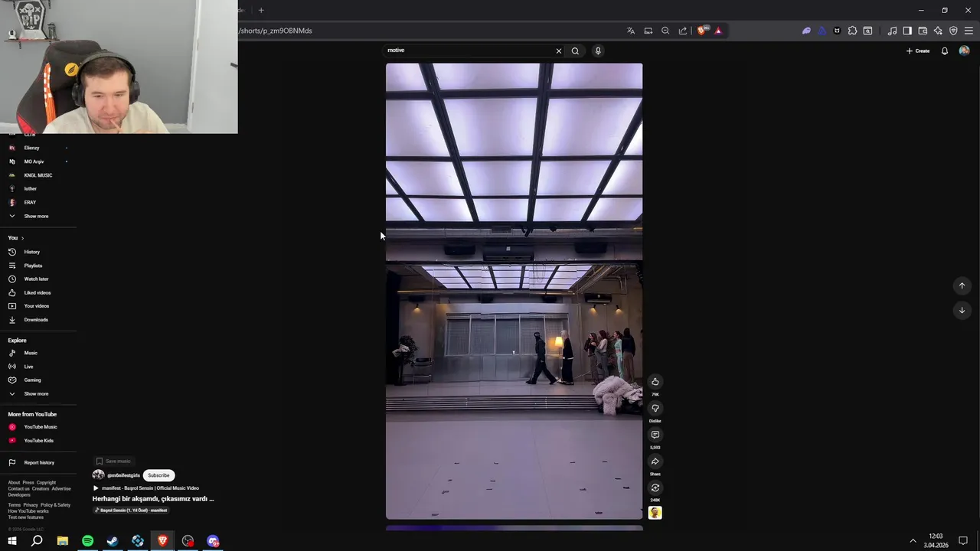The height and width of the screenshot is (551, 980).
Task: Open YouTube Kids link
Action: [x=38, y=441]
